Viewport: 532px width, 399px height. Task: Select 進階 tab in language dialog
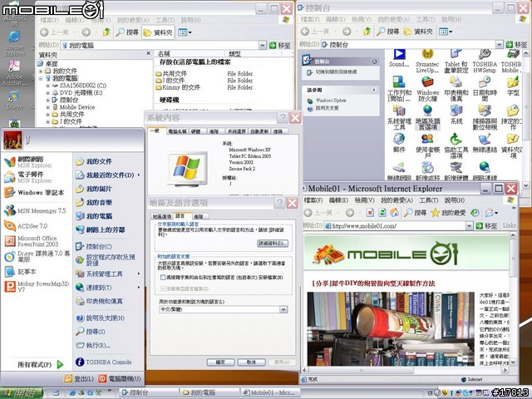(x=199, y=216)
